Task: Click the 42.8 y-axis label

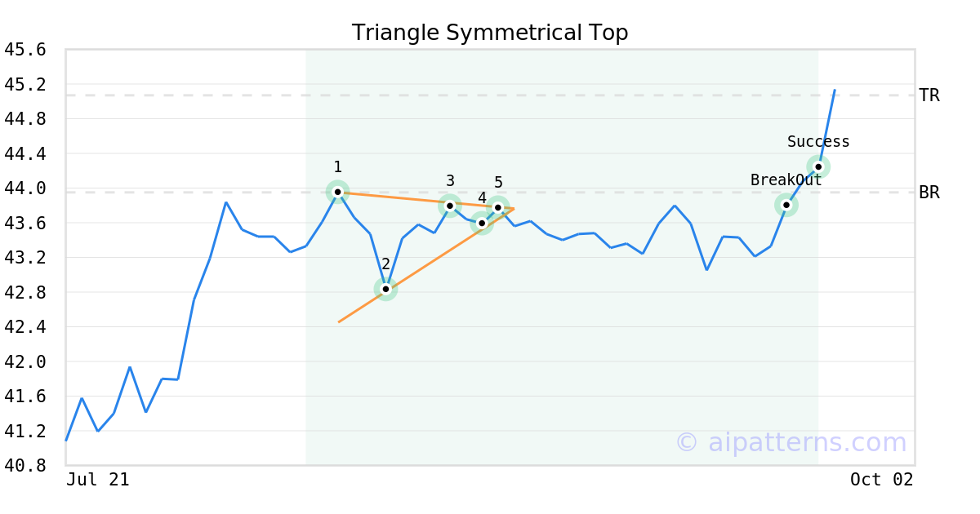Action: pos(24,292)
